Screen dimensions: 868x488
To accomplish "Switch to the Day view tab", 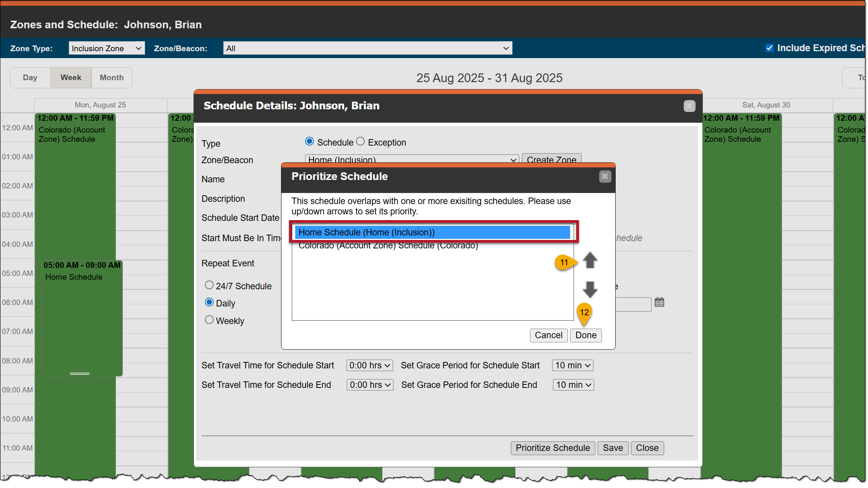I will pos(30,78).
